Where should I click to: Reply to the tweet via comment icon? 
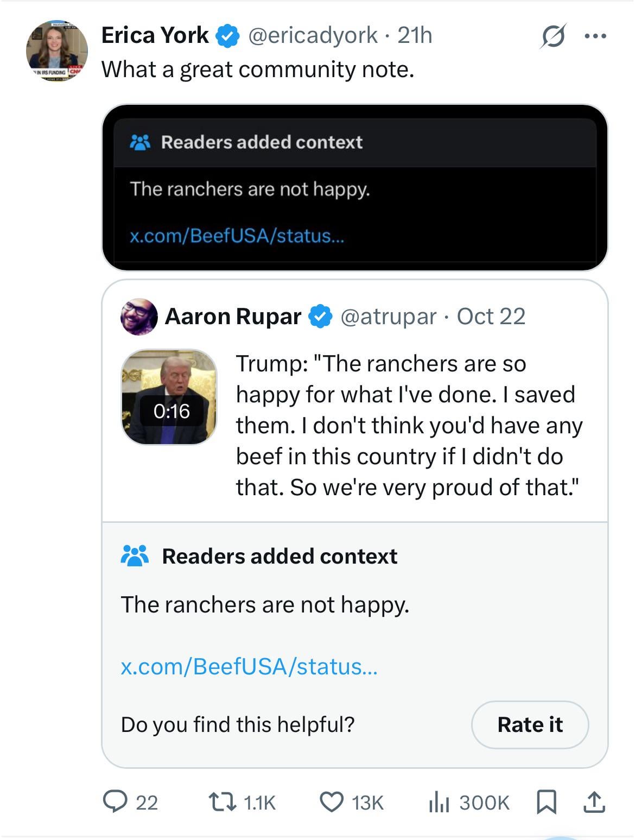pos(115,801)
